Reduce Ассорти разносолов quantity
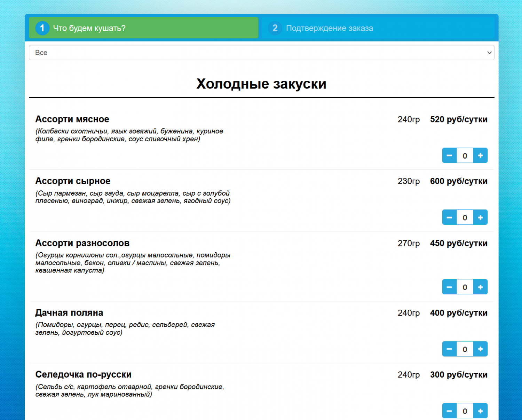 (x=449, y=287)
